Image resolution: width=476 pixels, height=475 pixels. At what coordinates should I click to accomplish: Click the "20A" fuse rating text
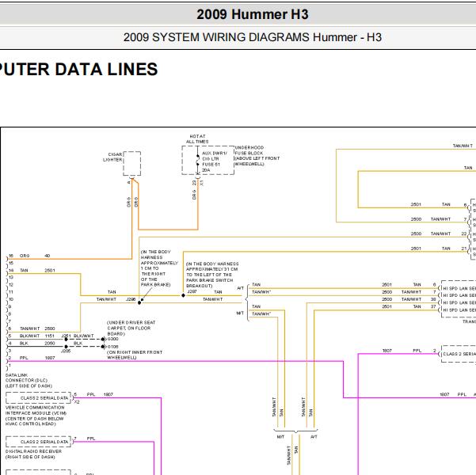coord(206,170)
